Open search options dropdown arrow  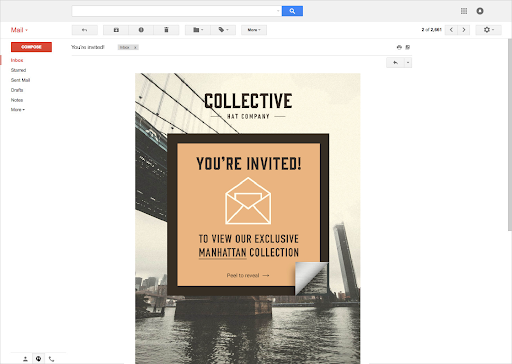click(278, 11)
